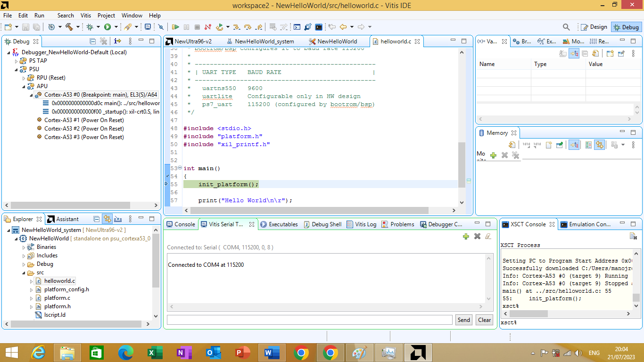Toggle the Clear Terminal icon in serial terminal
644x362 pixels.
tap(488, 236)
